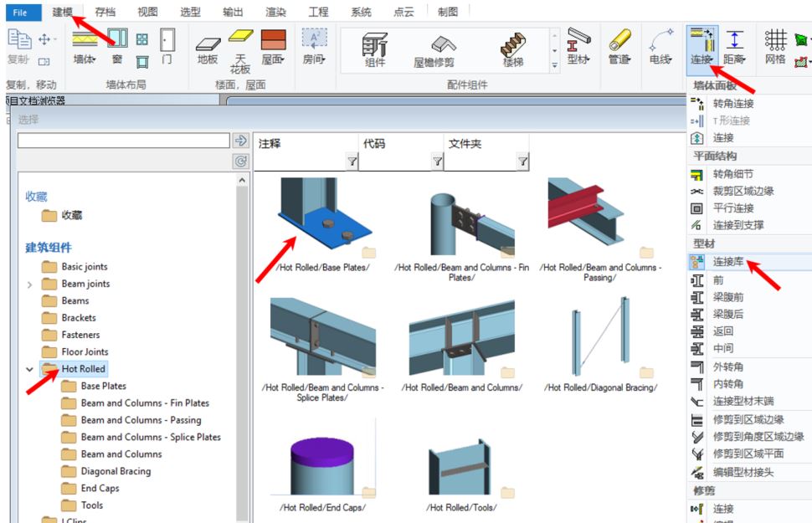Choose 修剪到区域平面 menu item
This screenshot has width=812, height=523.
click(x=748, y=454)
